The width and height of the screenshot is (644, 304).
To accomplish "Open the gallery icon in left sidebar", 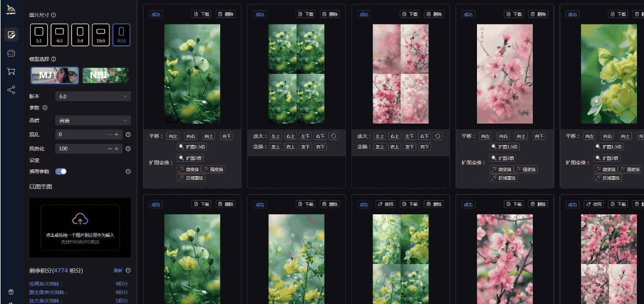I will (11, 53).
